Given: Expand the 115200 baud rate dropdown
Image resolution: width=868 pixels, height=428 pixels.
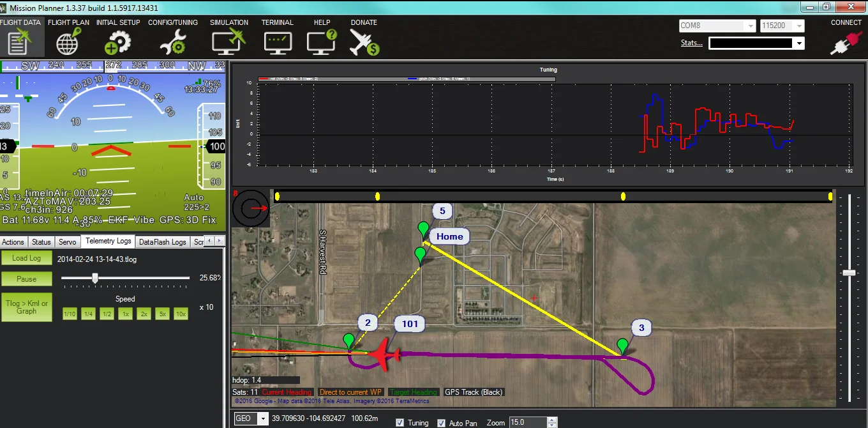Looking at the screenshot, I should 782,26.
